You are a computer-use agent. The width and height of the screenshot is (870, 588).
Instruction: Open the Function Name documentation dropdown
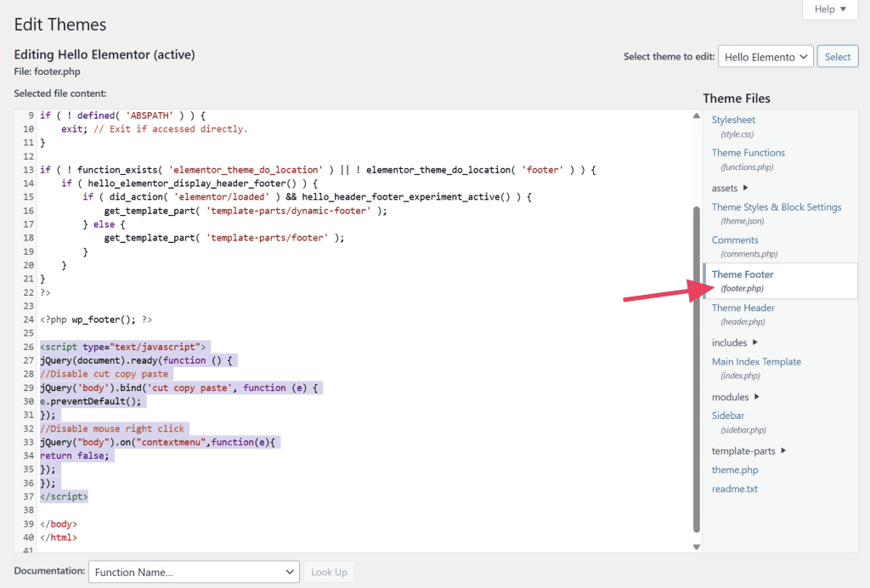tap(194, 572)
